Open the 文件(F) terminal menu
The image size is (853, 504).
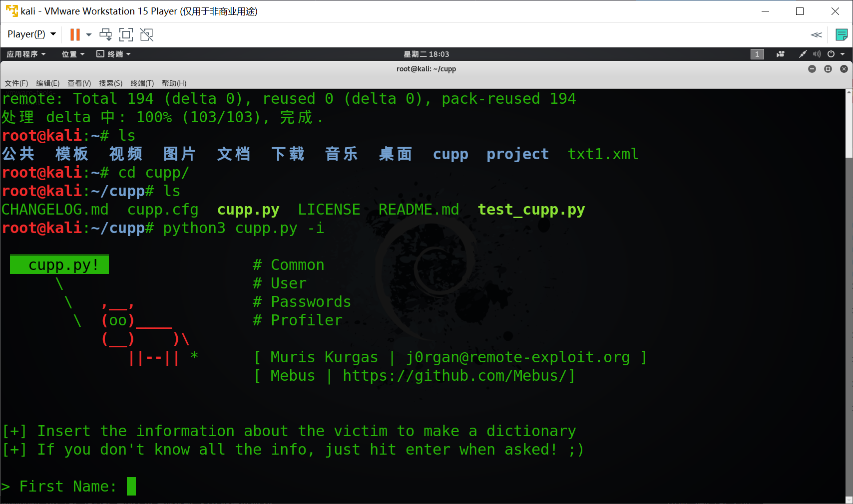(16, 83)
